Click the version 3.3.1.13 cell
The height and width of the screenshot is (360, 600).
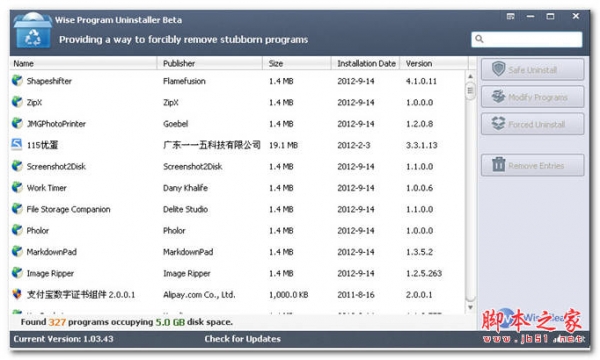(x=422, y=145)
